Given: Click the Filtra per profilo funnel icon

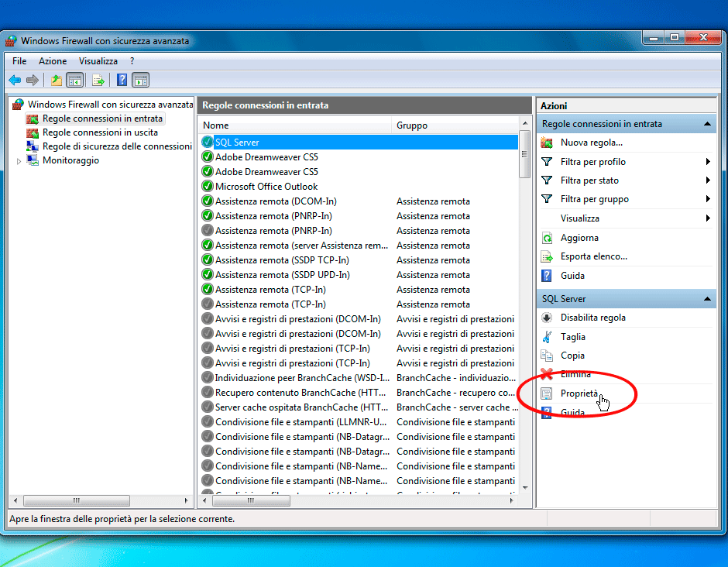Looking at the screenshot, I should coord(547,162).
